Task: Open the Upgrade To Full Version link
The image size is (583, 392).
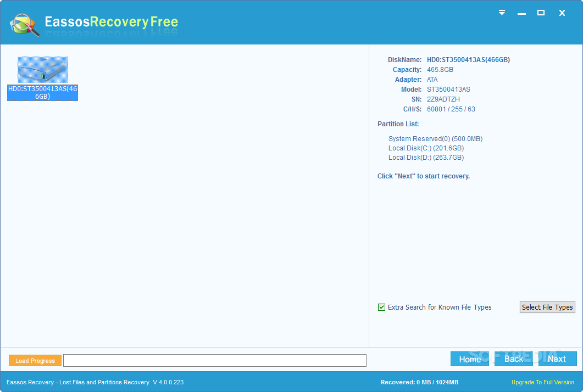Action: (x=543, y=382)
